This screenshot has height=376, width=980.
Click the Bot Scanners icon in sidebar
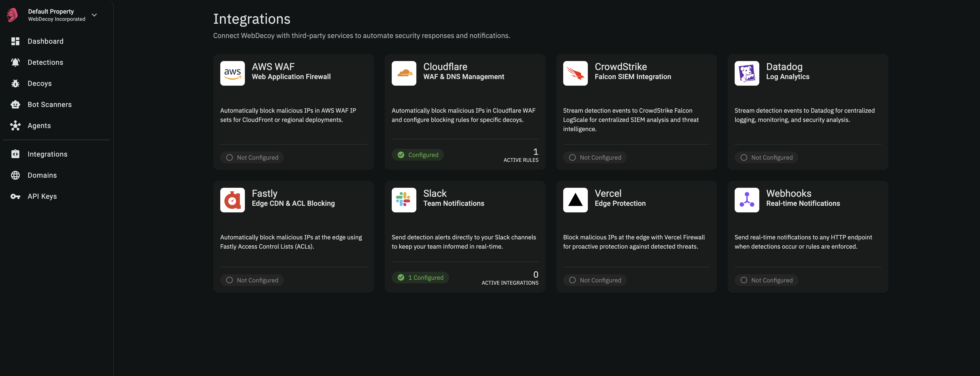point(15,104)
